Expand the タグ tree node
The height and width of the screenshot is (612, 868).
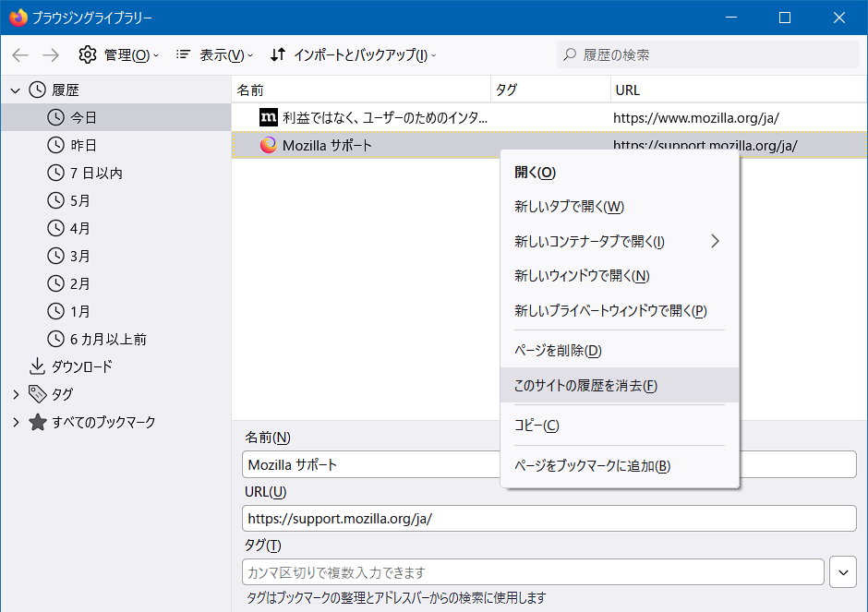(16, 394)
